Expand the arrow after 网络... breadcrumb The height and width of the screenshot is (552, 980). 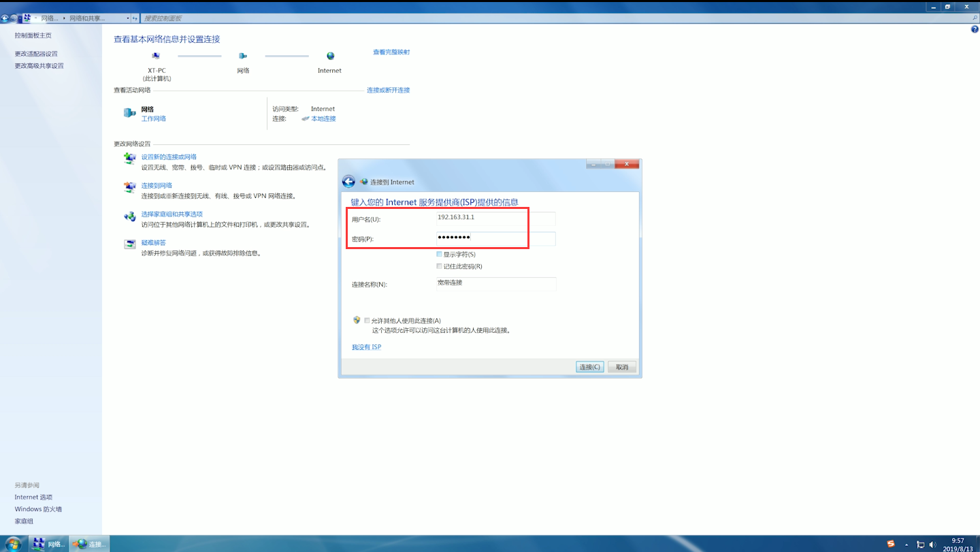pyautogui.click(x=64, y=18)
